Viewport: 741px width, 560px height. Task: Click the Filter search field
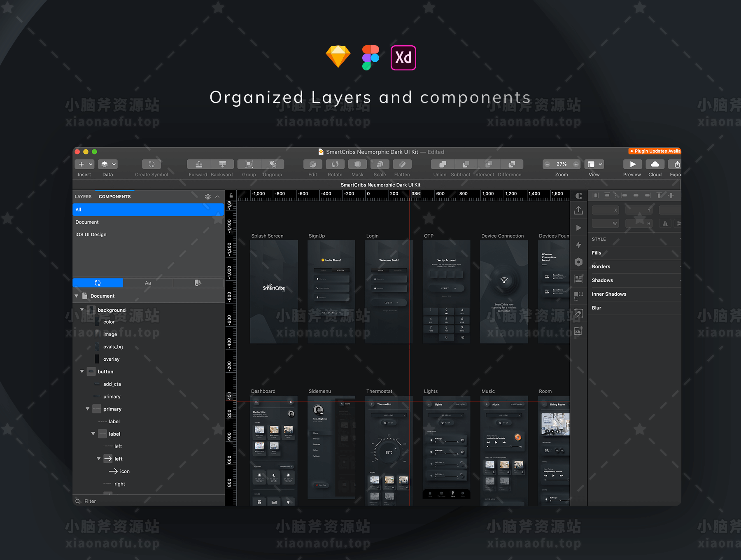point(148,501)
